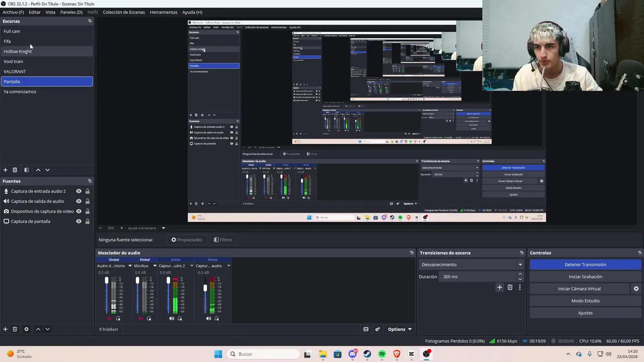Viewport: 644px width, 362px height.
Task: Pop out the Controles panel
Action: point(639,253)
